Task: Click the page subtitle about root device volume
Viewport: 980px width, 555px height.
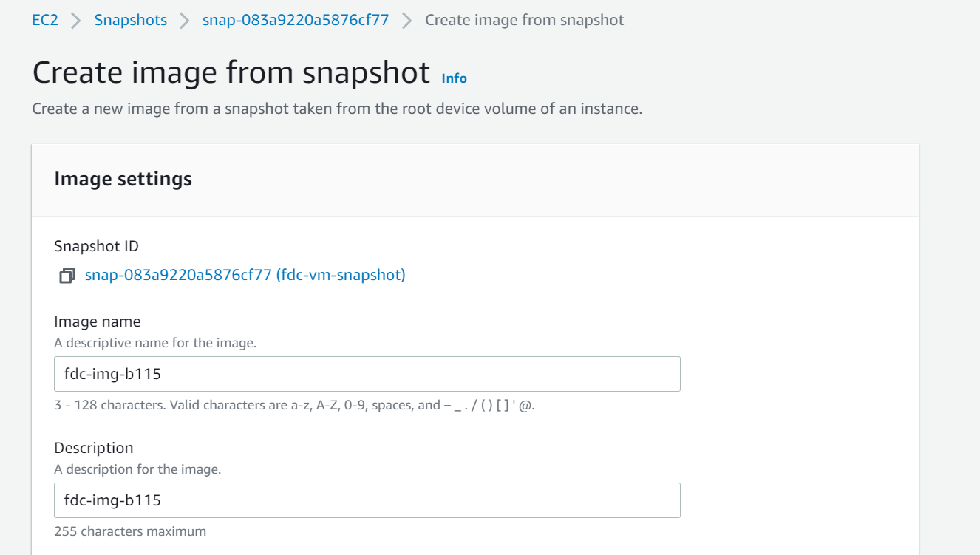Action: click(337, 109)
